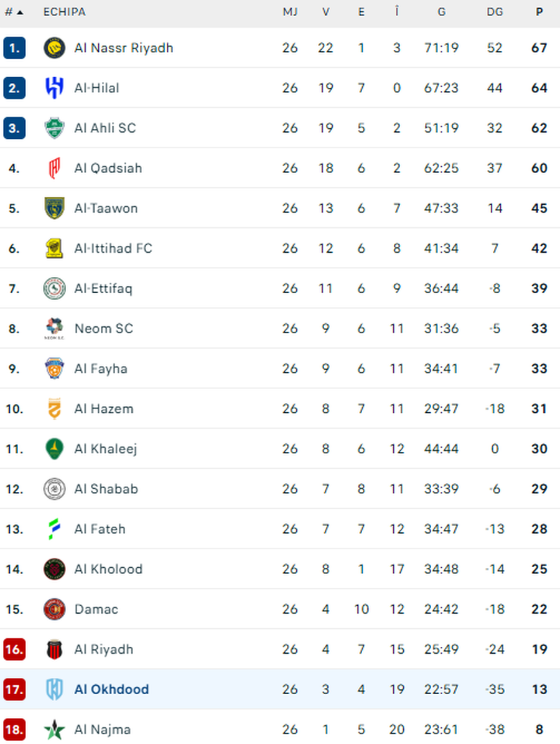This screenshot has width=560, height=744.
Task: Click the DG goal difference column header
Action: pyautogui.click(x=495, y=12)
